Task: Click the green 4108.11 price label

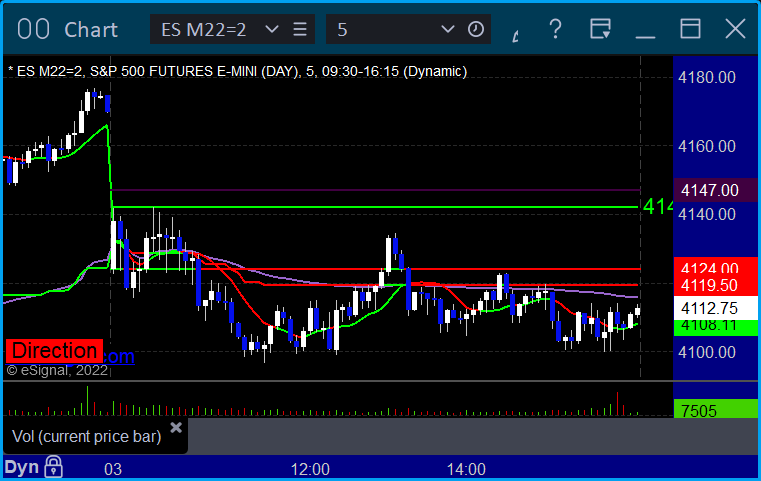Action: [x=716, y=327]
